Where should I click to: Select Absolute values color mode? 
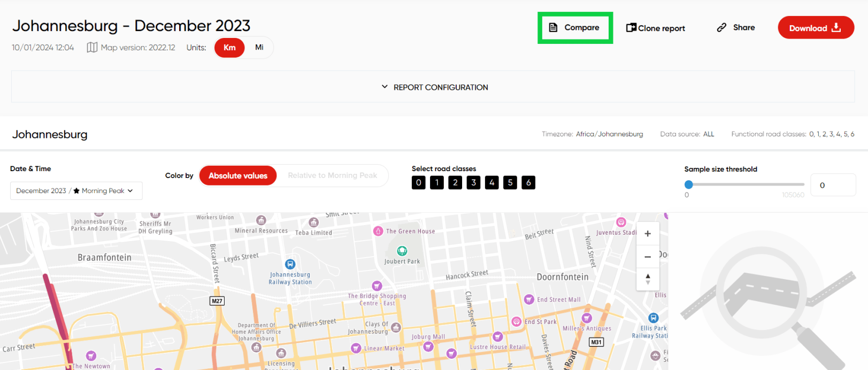(x=238, y=176)
